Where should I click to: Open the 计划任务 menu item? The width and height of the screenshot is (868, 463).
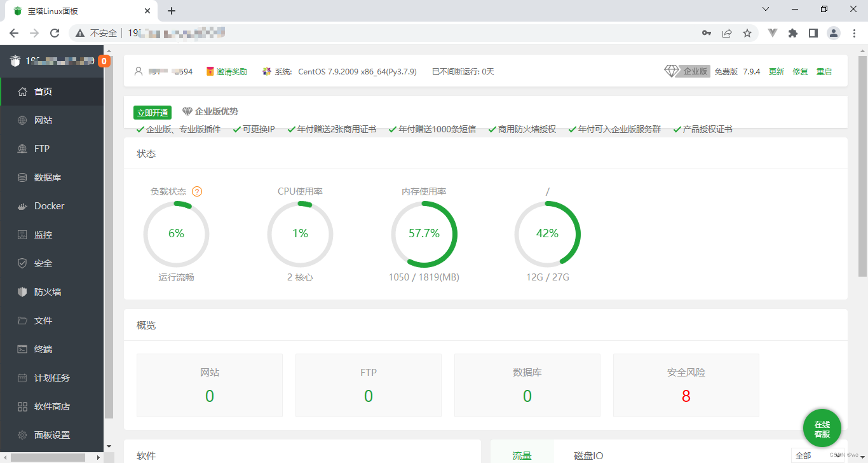[x=52, y=378]
